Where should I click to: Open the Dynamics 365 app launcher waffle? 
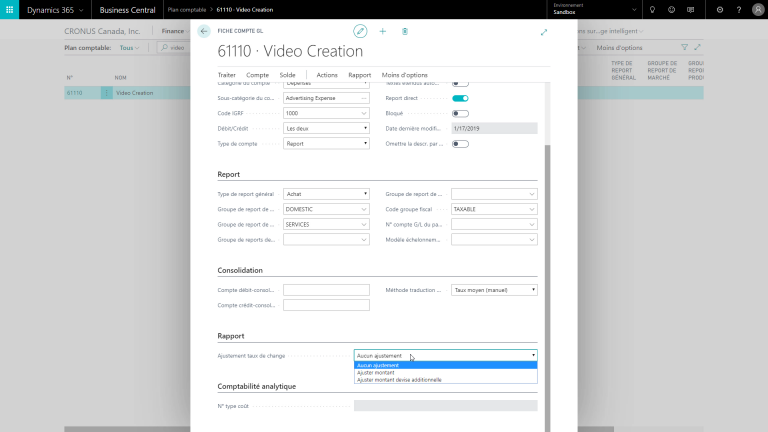10,9
